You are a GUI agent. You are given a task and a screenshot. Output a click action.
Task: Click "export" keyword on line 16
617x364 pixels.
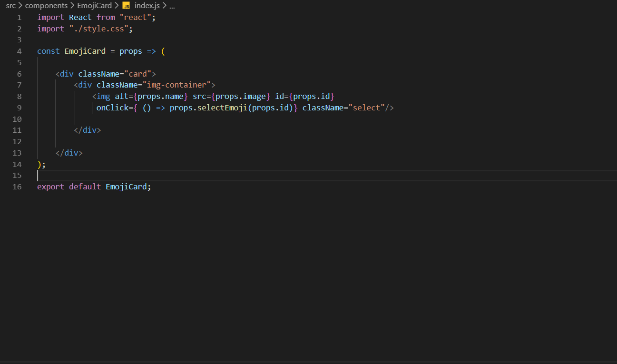[x=51, y=187]
